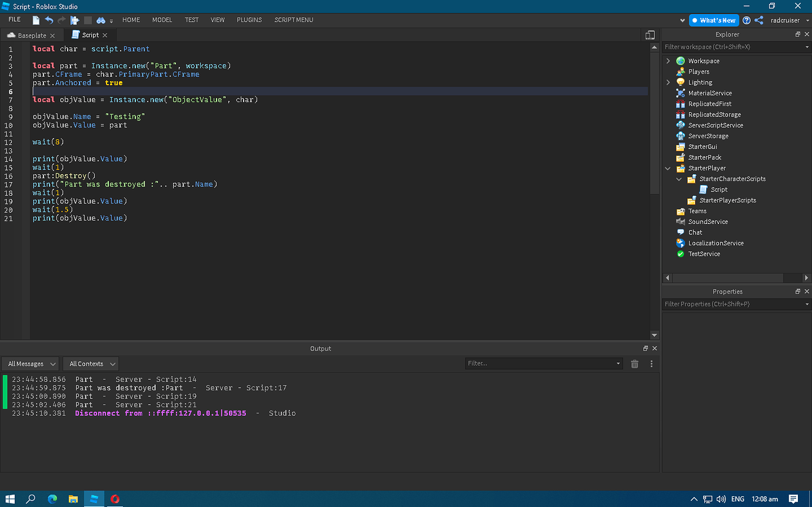Clear the Output log via trash icon
This screenshot has height=507, width=812.
tap(634, 363)
